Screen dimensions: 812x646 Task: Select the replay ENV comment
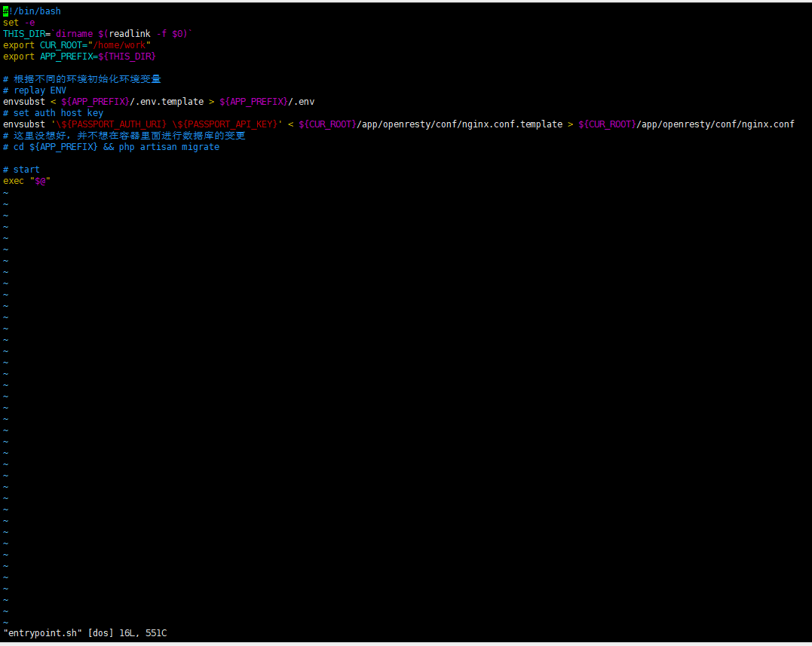point(34,90)
